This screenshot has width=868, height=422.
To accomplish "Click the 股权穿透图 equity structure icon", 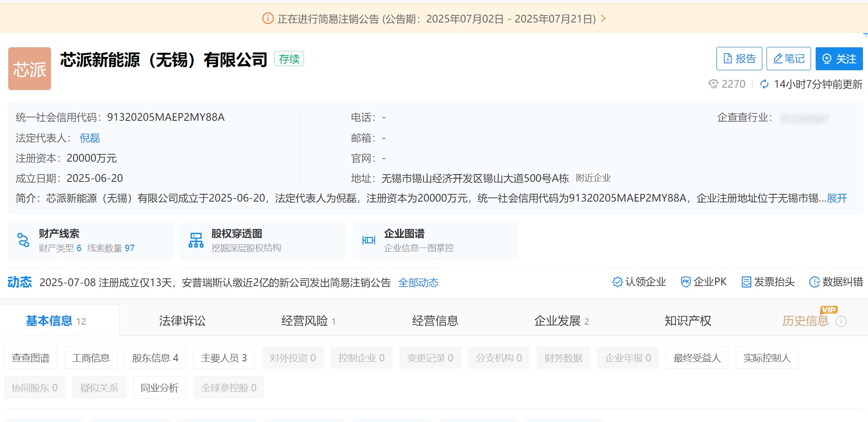I will click(x=196, y=240).
